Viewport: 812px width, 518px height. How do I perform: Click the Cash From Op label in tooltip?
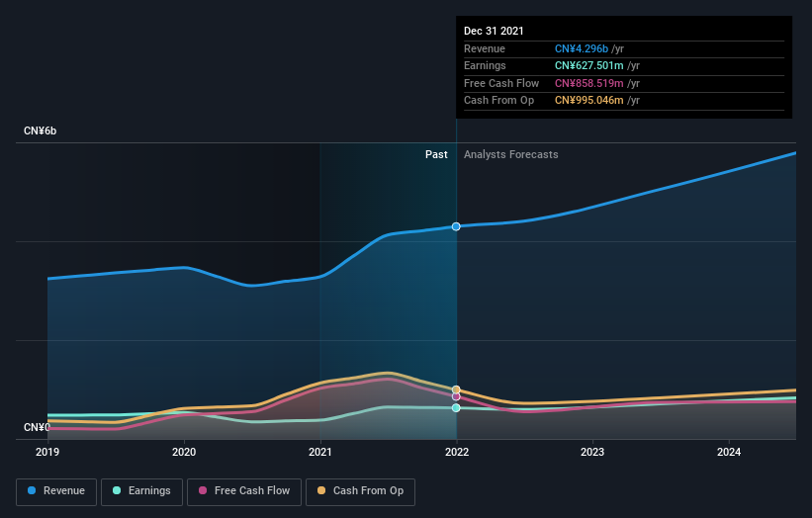click(x=498, y=101)
